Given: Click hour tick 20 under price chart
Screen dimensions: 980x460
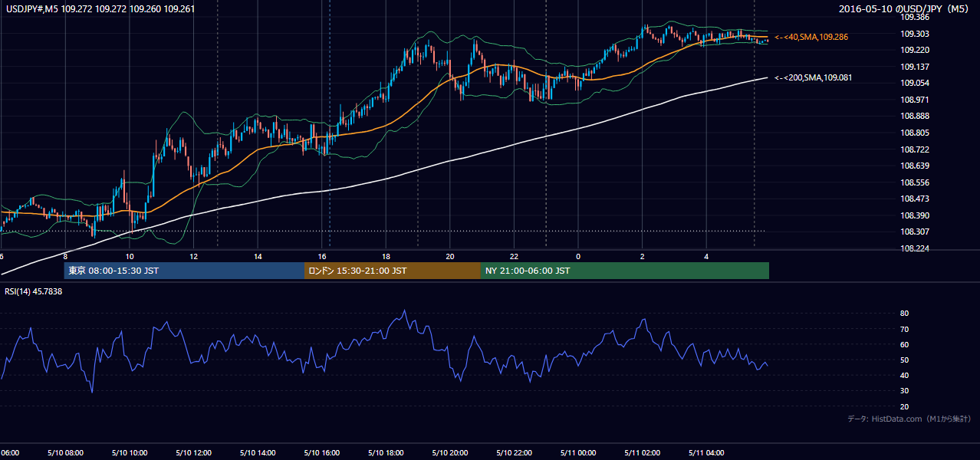Looking at the screenshot, I should pyautogui.click(x=450, y=257).
